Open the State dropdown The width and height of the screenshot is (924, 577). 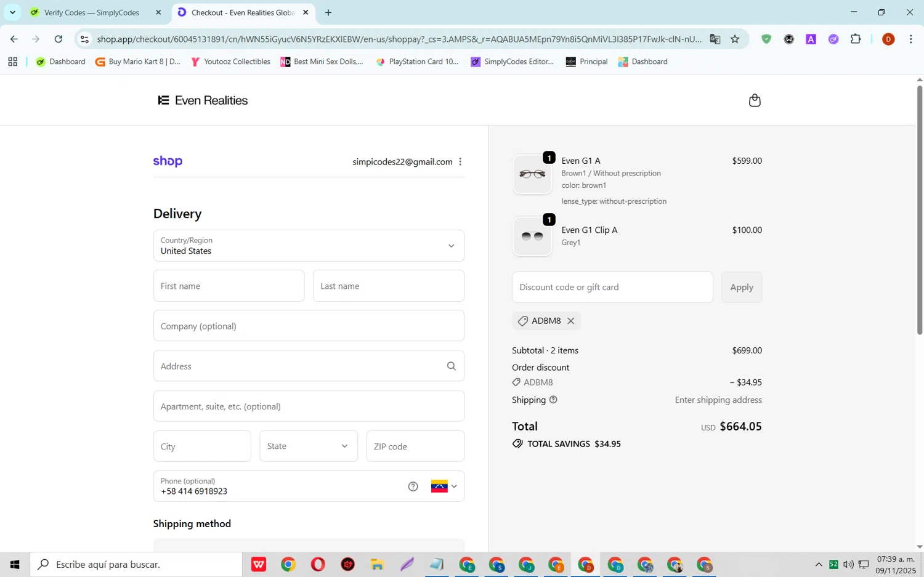pos(309,446)
